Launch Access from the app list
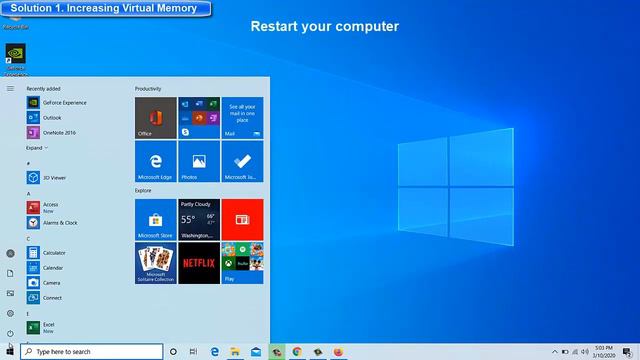The image size is (640, 360). (43, 207)
